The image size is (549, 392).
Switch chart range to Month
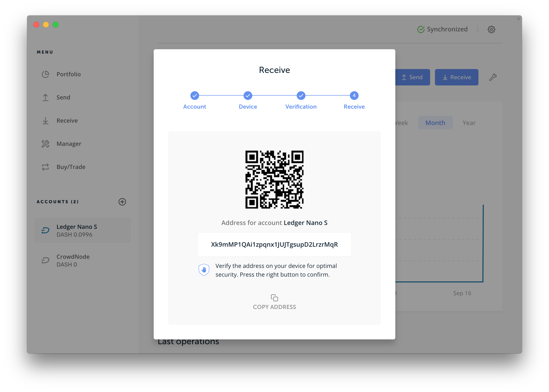point(435,123)
